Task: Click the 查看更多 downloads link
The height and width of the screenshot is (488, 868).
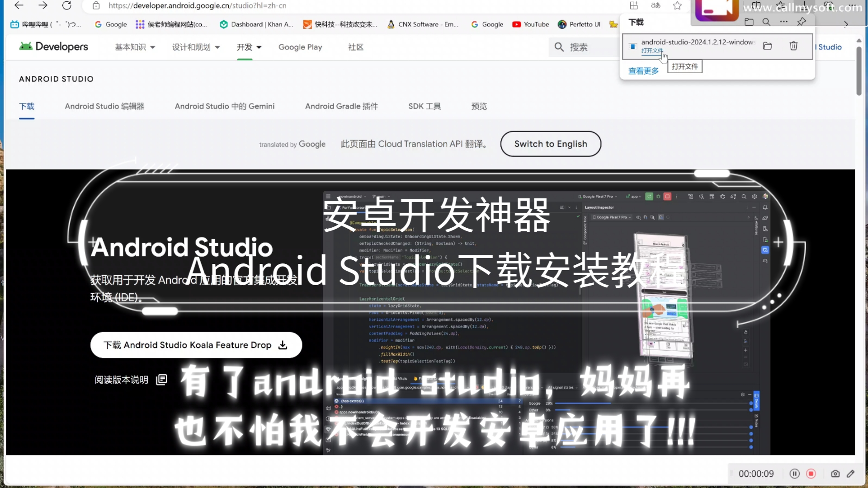Action: (643, 71)
